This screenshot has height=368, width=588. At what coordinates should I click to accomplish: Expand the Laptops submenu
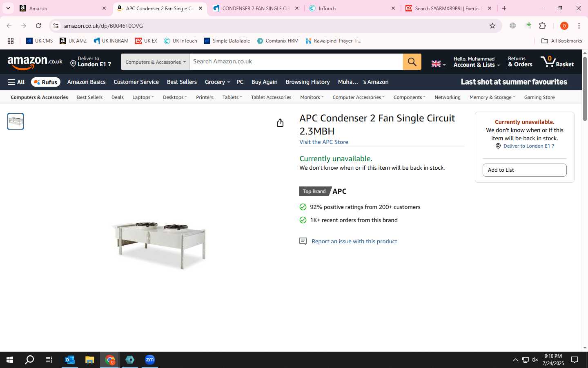point(143,97)
